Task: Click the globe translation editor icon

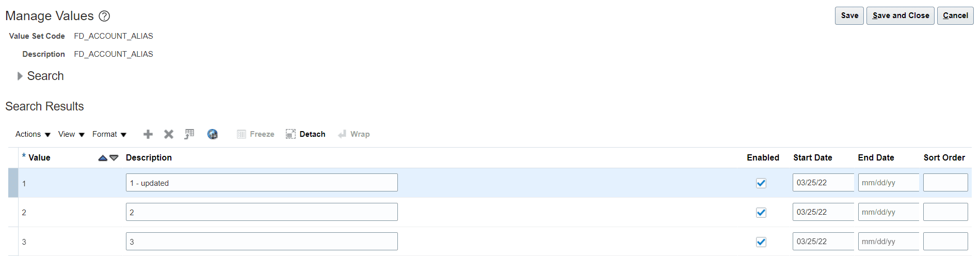Action: 213,134
